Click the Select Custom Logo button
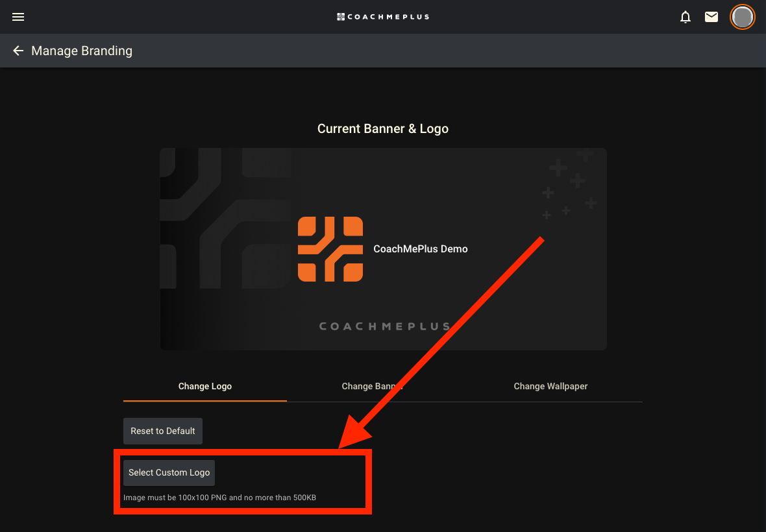Viewport: 766px width, 532px height. 169,472
